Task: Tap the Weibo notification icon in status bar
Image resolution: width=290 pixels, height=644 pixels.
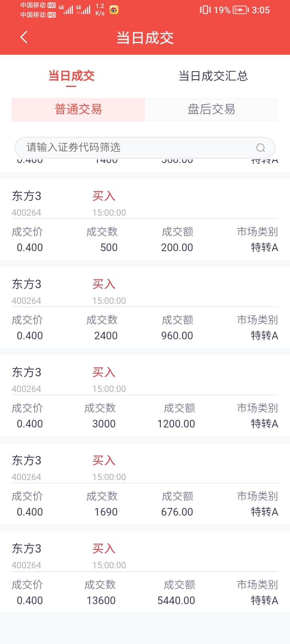Action: click(114, 10)
